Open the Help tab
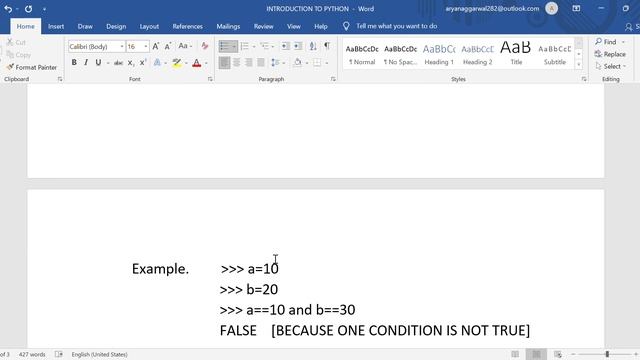The width and height of the screenshot is (640, 360). click(321, 26)
